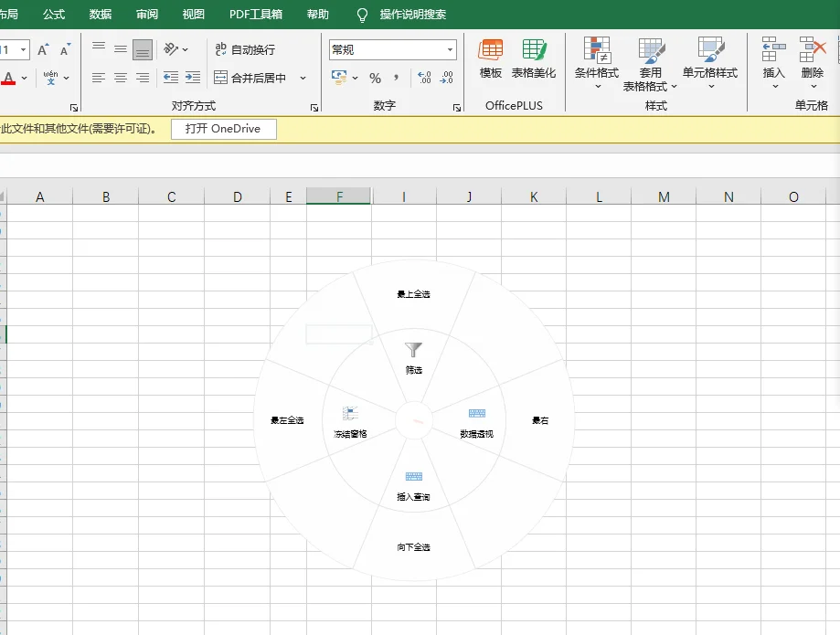Apply percent style
Image resolution: width=840 pixels, height=635 pixels.
[375, 79]
